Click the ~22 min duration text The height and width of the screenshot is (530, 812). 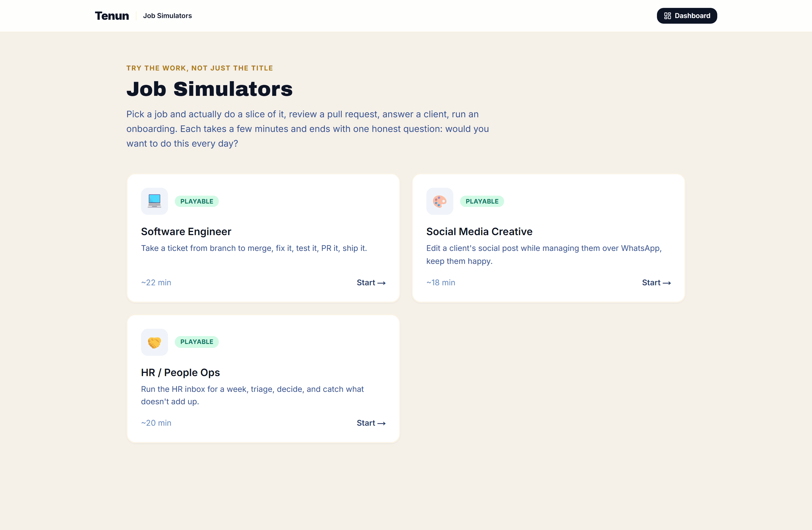click(156, 282)
